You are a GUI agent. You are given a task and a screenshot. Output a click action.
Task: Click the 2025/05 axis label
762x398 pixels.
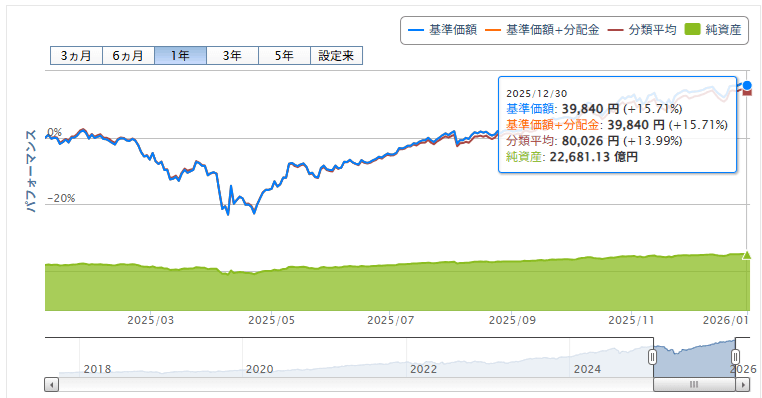pyautogui.click(x=271, y=320)
